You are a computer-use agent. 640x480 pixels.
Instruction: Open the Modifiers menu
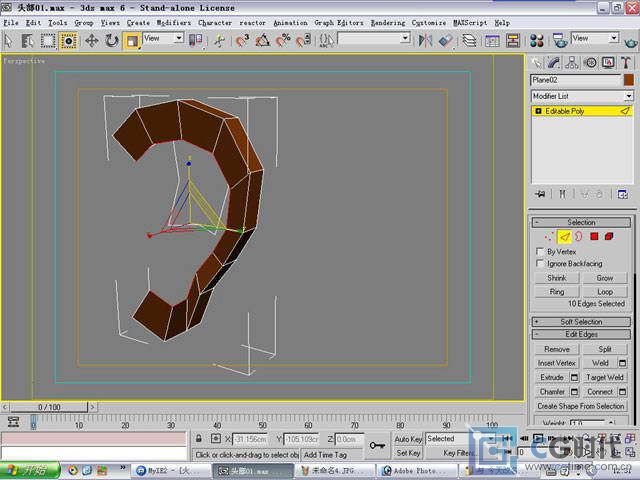point(174,23)
